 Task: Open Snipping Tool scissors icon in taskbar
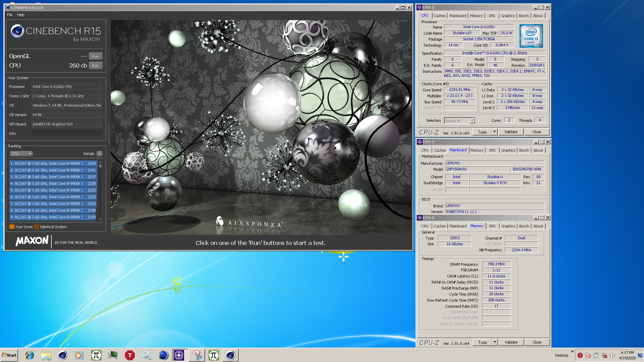[197, 355]
